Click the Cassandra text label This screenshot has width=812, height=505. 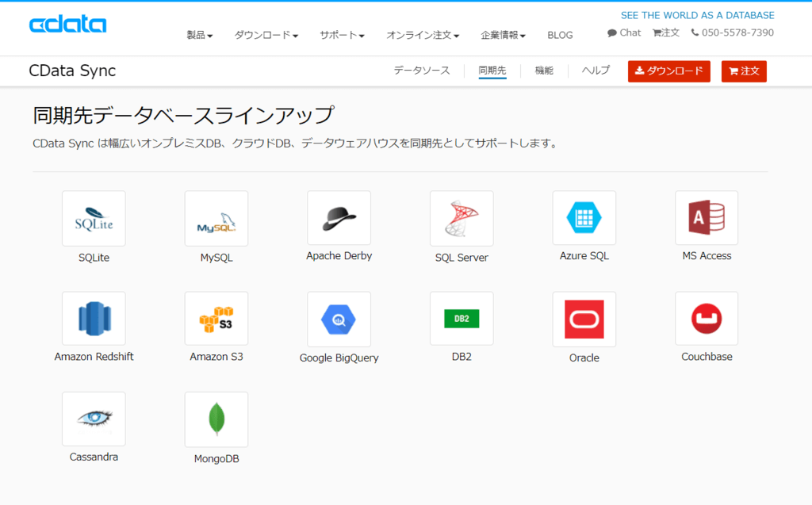click(x=94, y=457)
